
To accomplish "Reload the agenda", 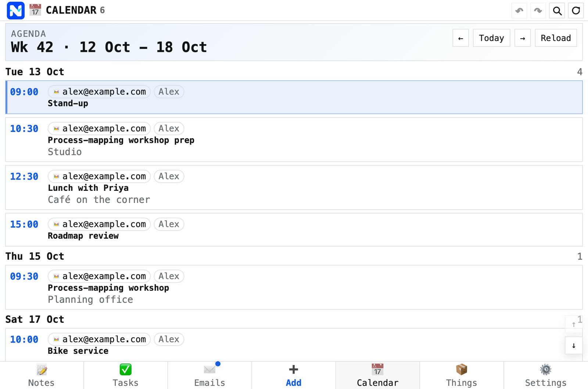I will [x=556, y=38].
